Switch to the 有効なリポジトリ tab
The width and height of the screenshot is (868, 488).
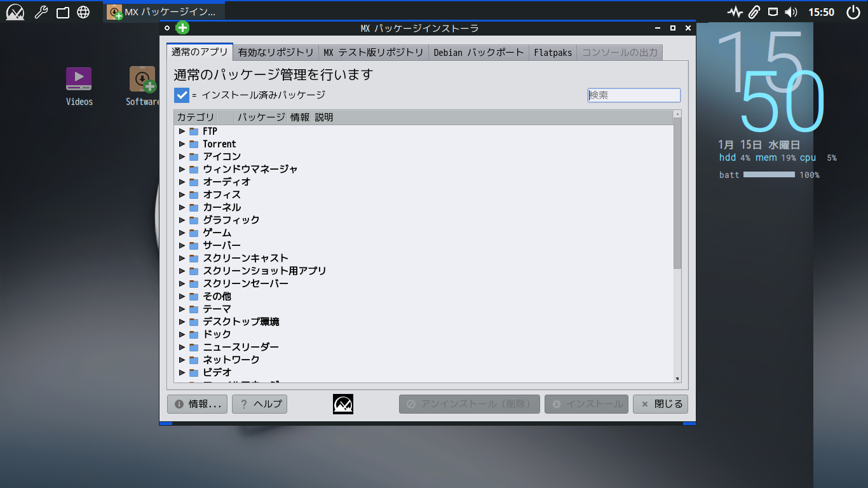[x=276, y=53]
